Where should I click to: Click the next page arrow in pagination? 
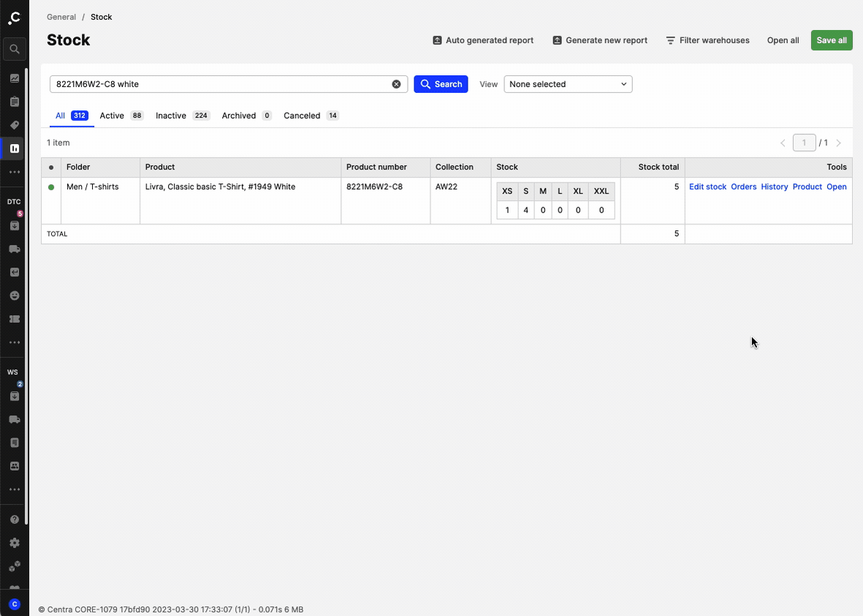point(838,143)
